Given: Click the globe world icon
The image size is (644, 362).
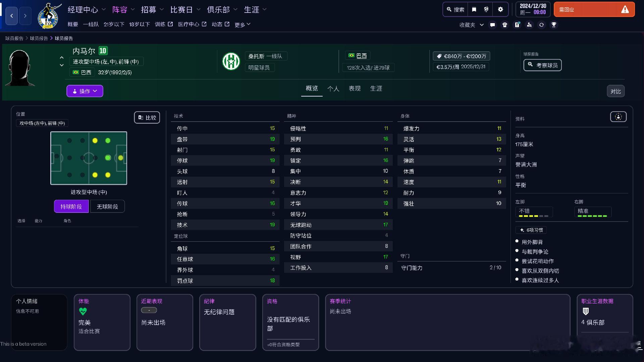Looking at the screenshot, I should point(486,9).
